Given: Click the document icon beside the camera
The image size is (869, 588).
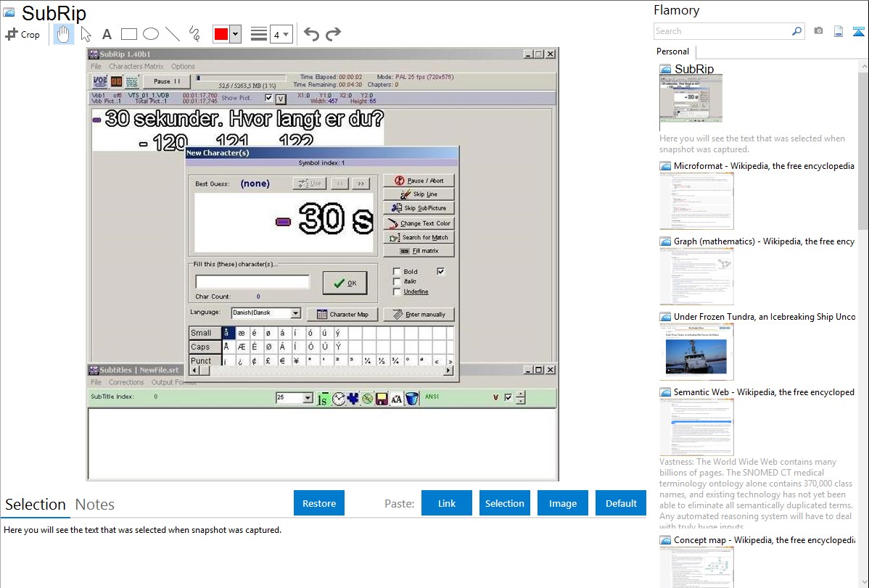Looking at the screenshot, I should [839, 31].
